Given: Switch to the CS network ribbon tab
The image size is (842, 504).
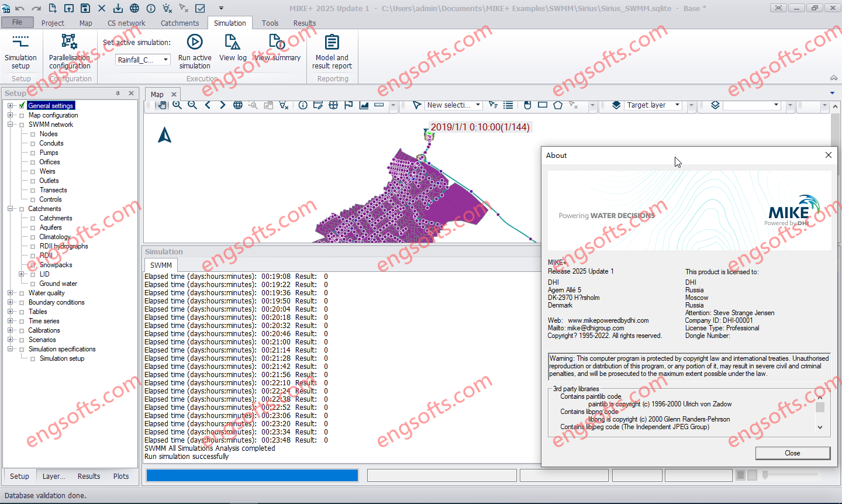Looking at the screenshot, I should click(126, 23).
